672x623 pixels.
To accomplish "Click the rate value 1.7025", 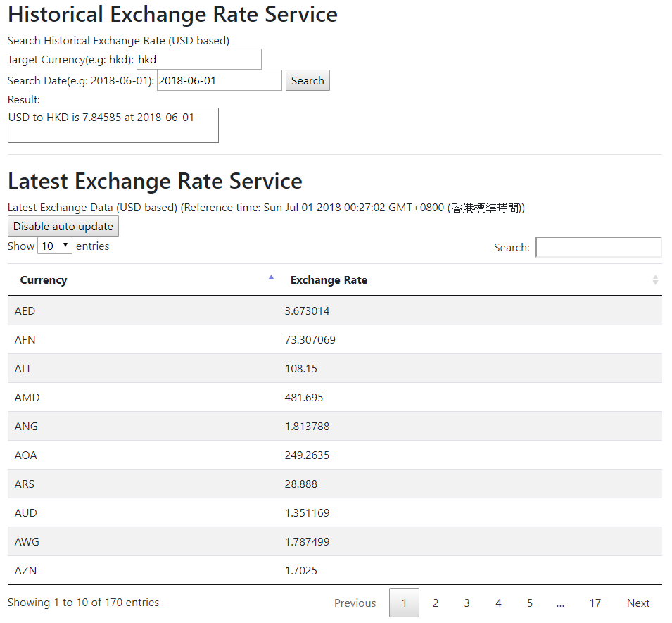I will [x=301, y=570].
